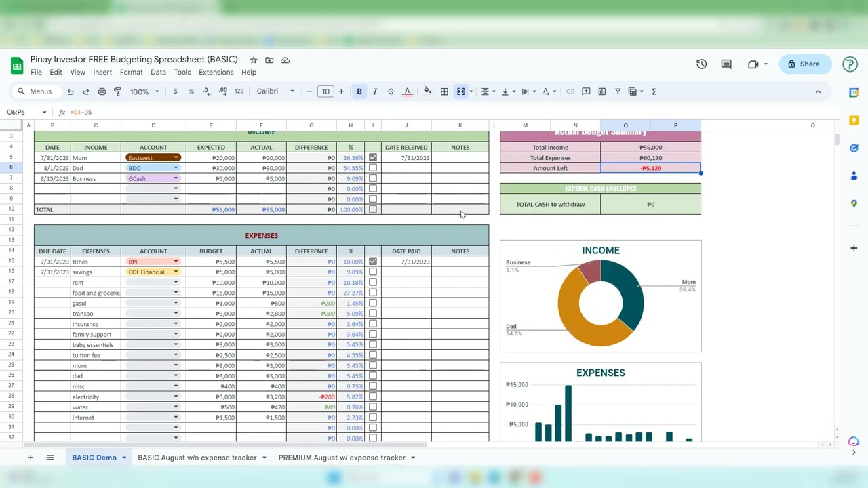
Task: Toggle checkbox in rent expense row
Action: (372, 282)
